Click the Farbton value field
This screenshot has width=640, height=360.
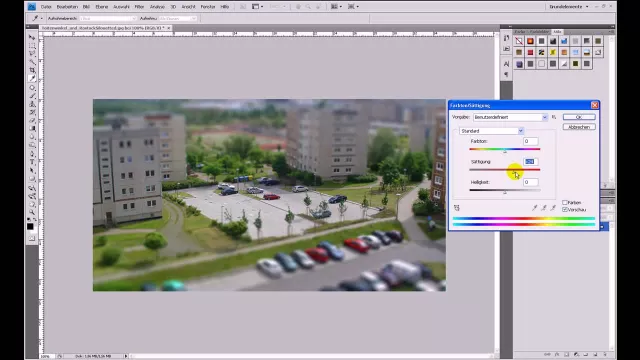[531, 141]
